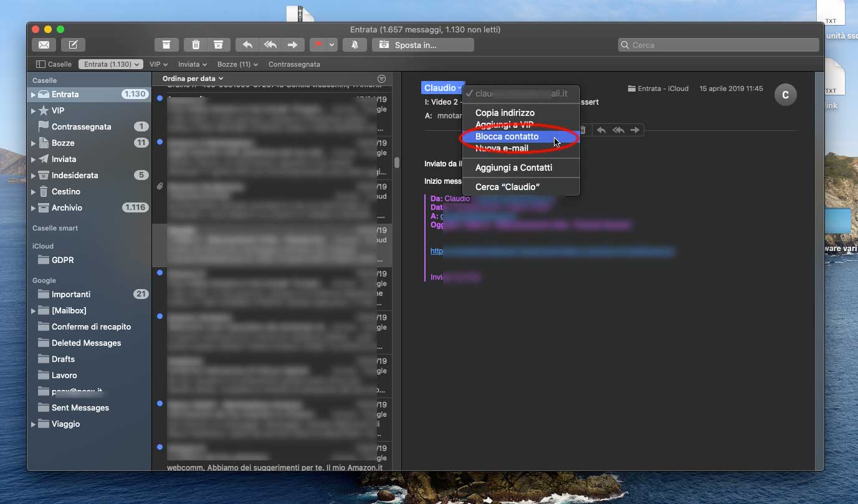Image resolution: width=858 pixels, height=504 pixels.
Task: Click the Cerca search field
Action: tap(718, 45)
